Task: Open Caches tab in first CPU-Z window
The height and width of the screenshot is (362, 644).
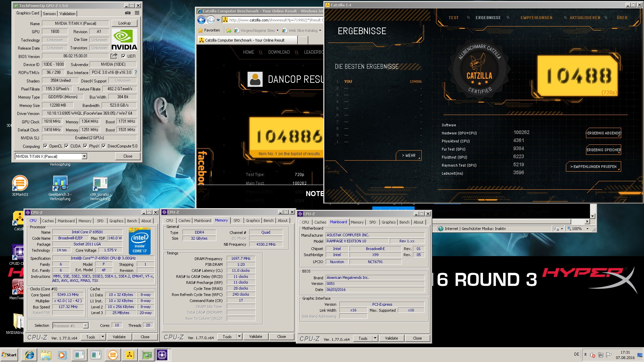Action: pos(48,221)
